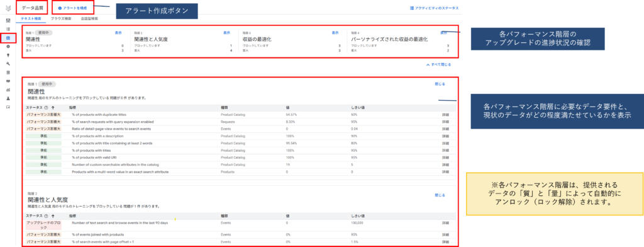644x247 pixels.
Task: Click the ステータス help icon in 階層 2 table
Action: [45, 215]
